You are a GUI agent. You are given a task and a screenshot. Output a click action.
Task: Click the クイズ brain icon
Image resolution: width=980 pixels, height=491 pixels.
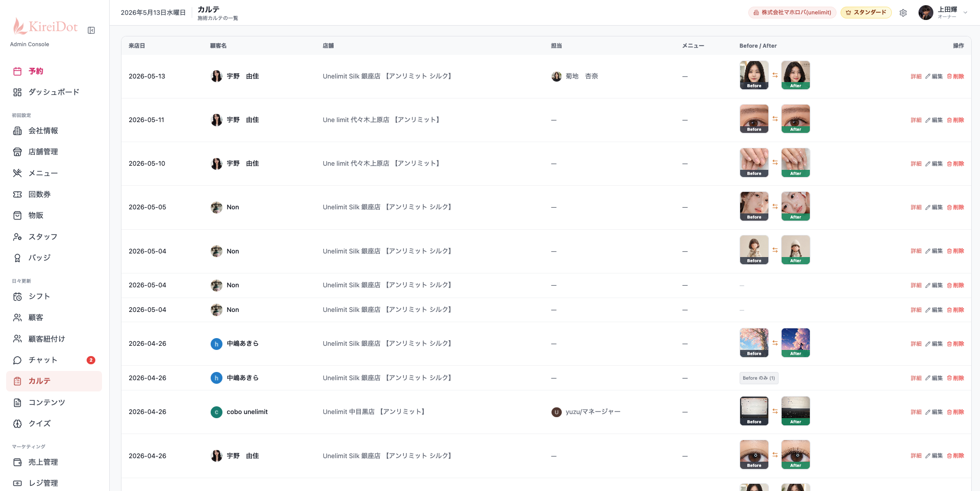tap(17, 424)
